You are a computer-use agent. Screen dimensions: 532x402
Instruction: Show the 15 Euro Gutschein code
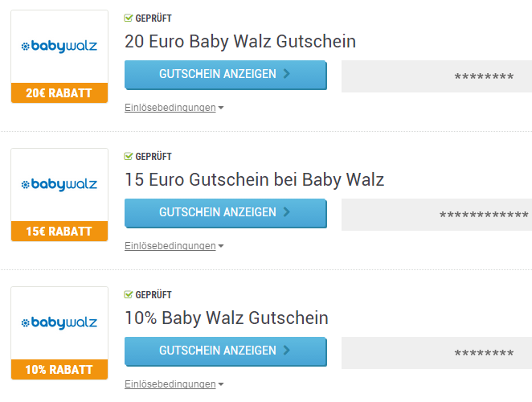click(226, 213)
